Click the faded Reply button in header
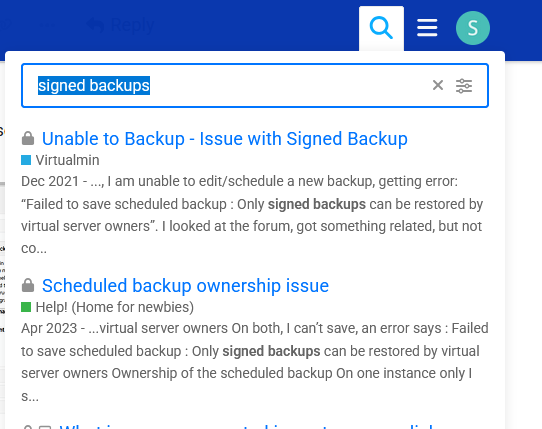Image resolution: width=542 pixels, height=429 pixels. click(120, 25)
